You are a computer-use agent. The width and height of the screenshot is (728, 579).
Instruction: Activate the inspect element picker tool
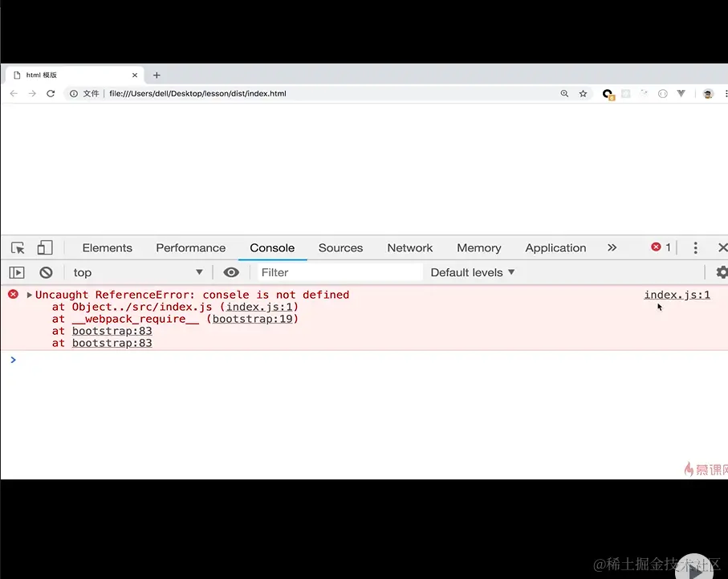18,247
